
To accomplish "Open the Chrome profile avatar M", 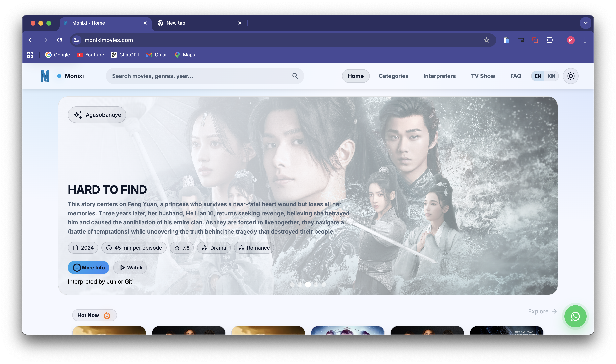I will click(571, 40).
